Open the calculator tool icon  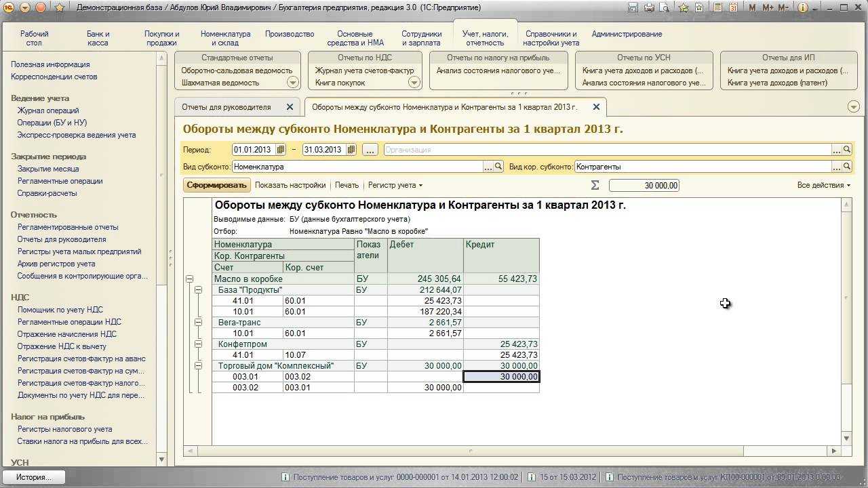click(x=717, y=7)
